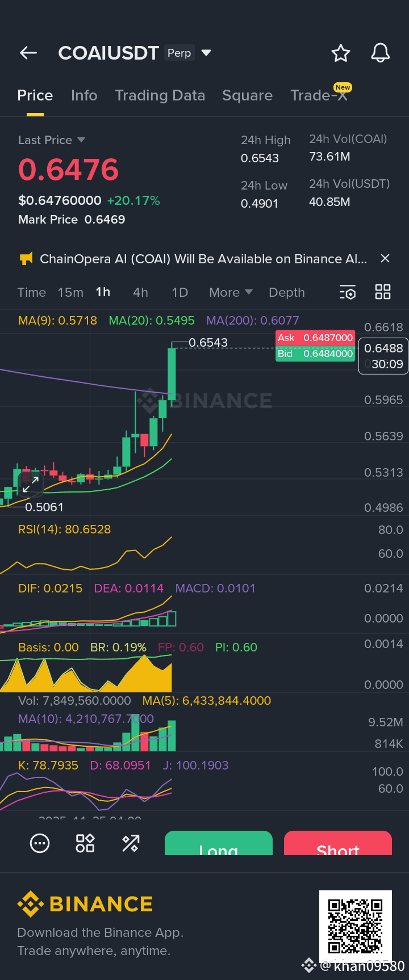This screenshot has height=980, width=409.
Task: Open the widgets grid icon near Long
Action: pyautogui.click(x=85, y=843)
